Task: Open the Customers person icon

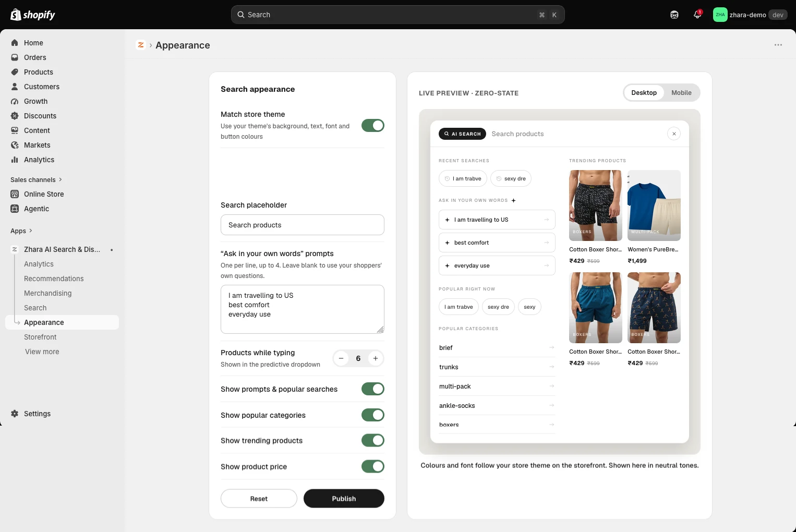Action: click(x=15, y=87)
